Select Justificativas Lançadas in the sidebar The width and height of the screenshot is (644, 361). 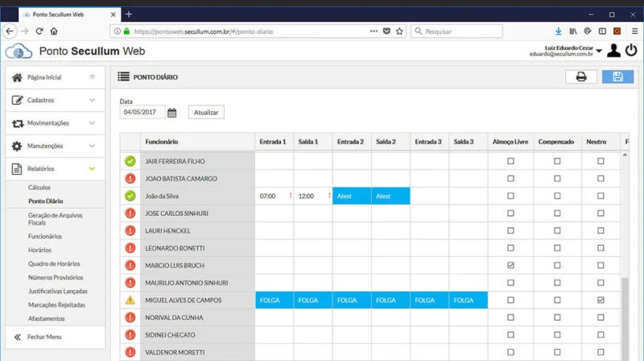tap(57, 291)
